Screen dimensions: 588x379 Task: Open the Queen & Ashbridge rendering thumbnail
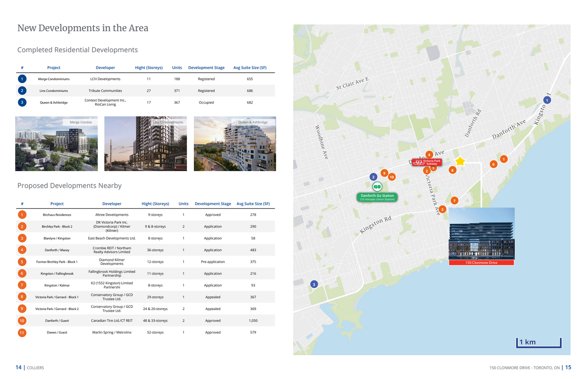pos(235,144)
